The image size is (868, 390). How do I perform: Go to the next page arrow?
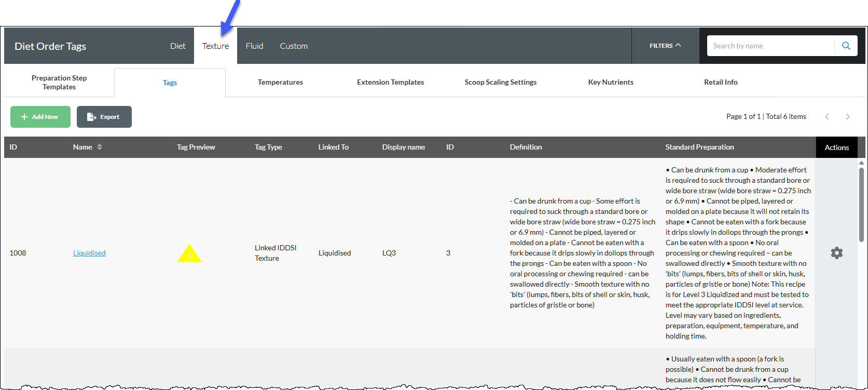coord(848,117)
